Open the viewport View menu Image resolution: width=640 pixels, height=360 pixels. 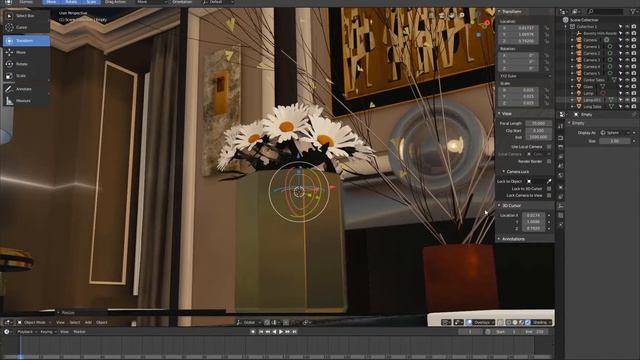pos(60,322)
